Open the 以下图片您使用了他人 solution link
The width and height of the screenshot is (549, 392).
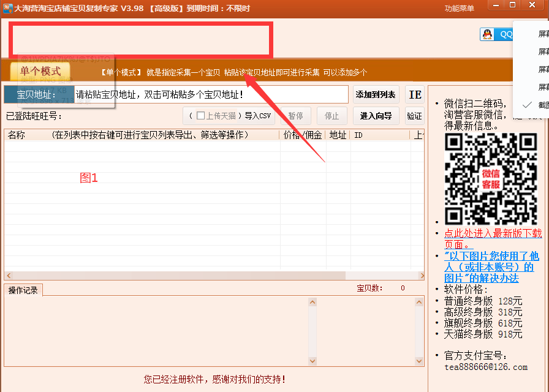491,267
